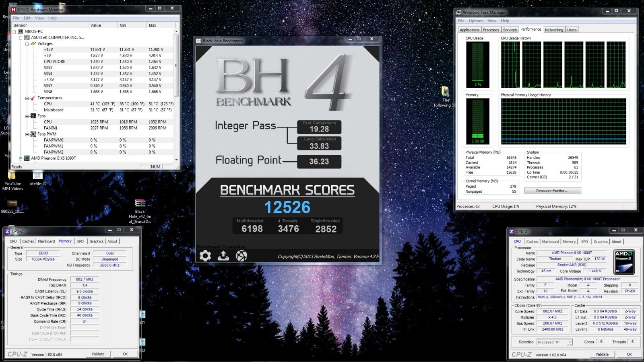Click the AMD Phenom II chip icon in HWMonitor

click(x=27, y=158)
